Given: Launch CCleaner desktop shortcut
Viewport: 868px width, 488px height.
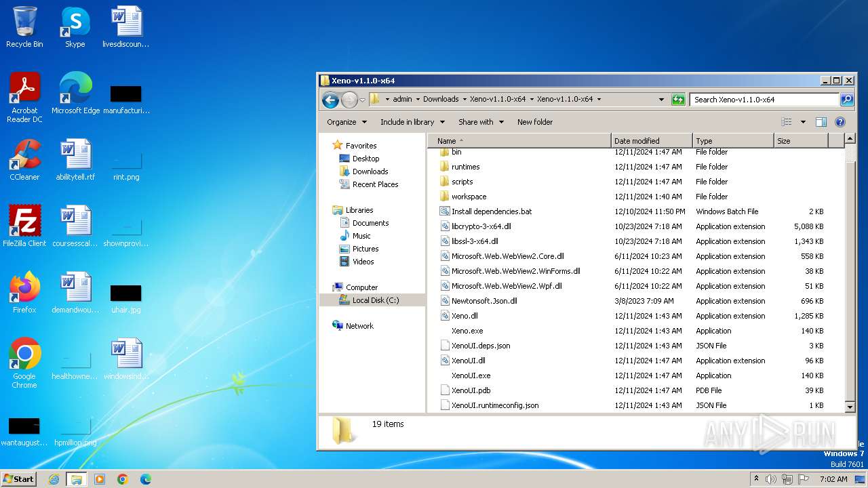Looking at the screenshot, I should tap(24, 159).
